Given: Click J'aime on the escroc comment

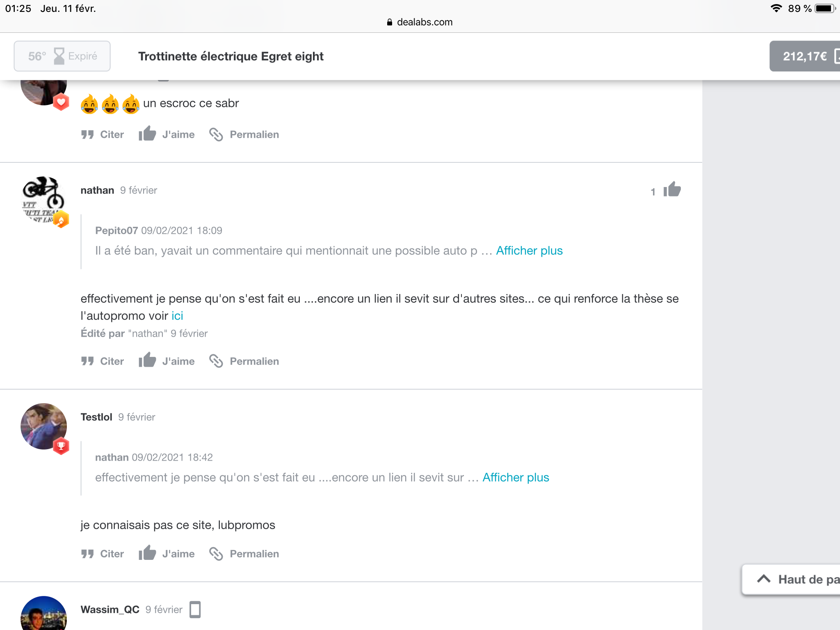Looking at the screenshot, I should click(x=167, y=135).
